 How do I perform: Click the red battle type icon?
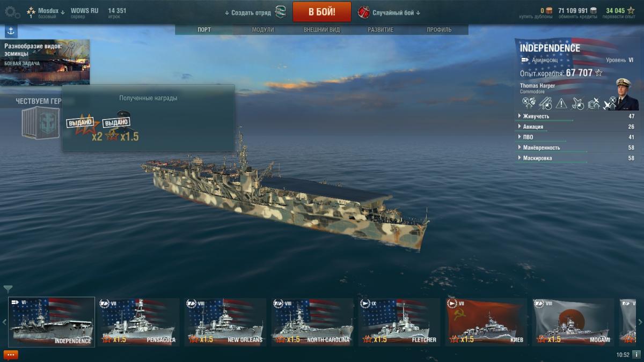(364, 12)
